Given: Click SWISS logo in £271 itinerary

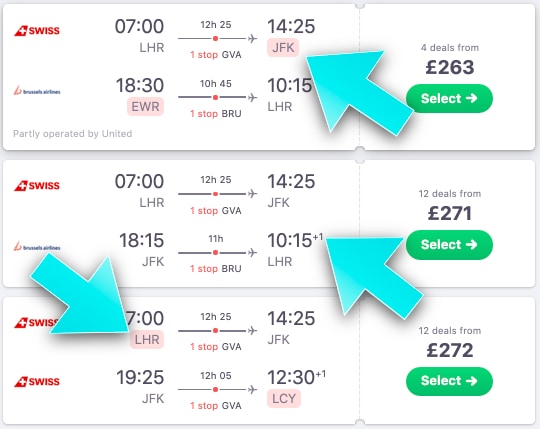Looking at the screenshot, I should 37,186.
